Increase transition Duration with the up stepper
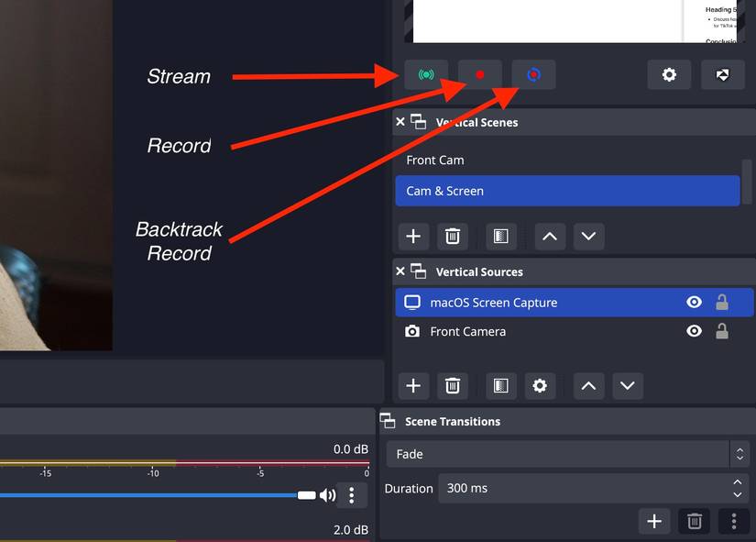The width and height of the screenshot is (756, 542). click(737, 482)
